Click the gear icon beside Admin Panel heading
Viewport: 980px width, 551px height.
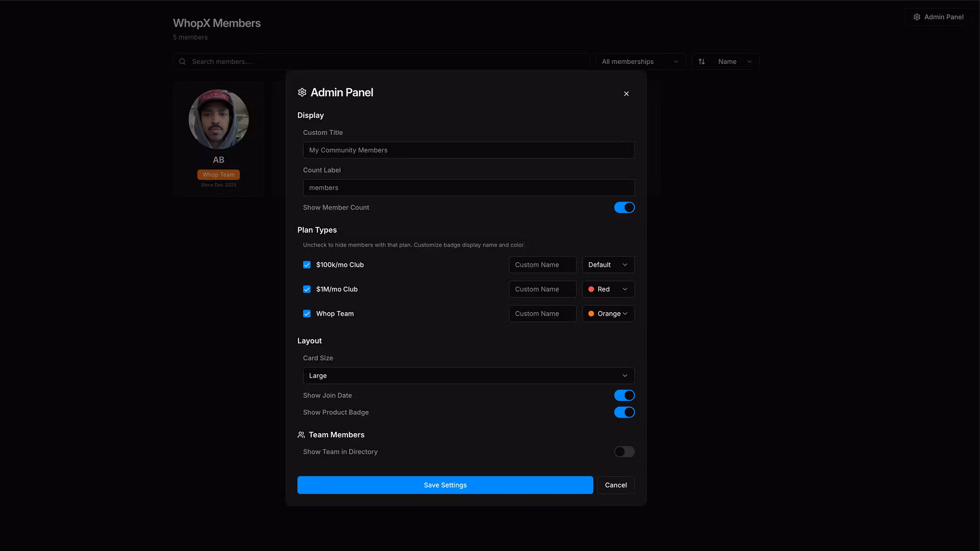[x=302, y=92]
